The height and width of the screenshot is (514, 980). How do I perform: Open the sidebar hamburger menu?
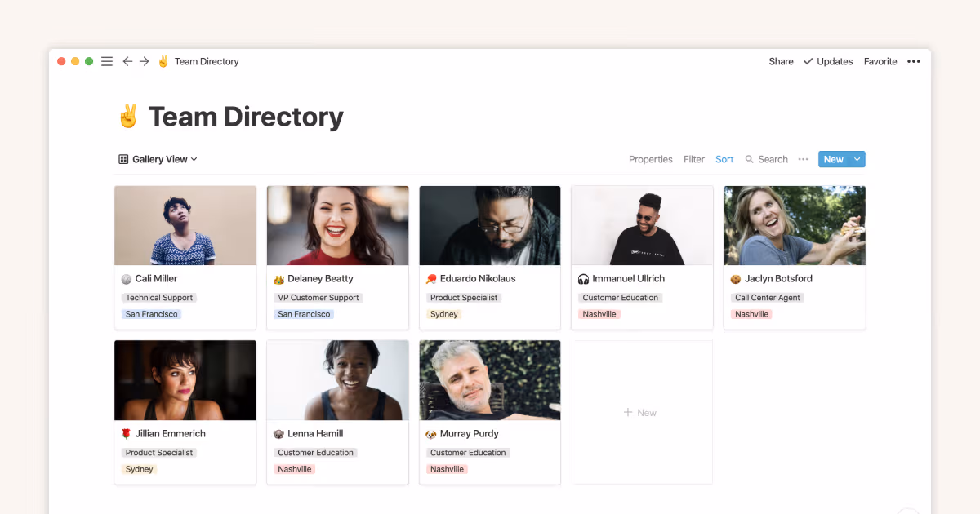[x=107, y=61]
